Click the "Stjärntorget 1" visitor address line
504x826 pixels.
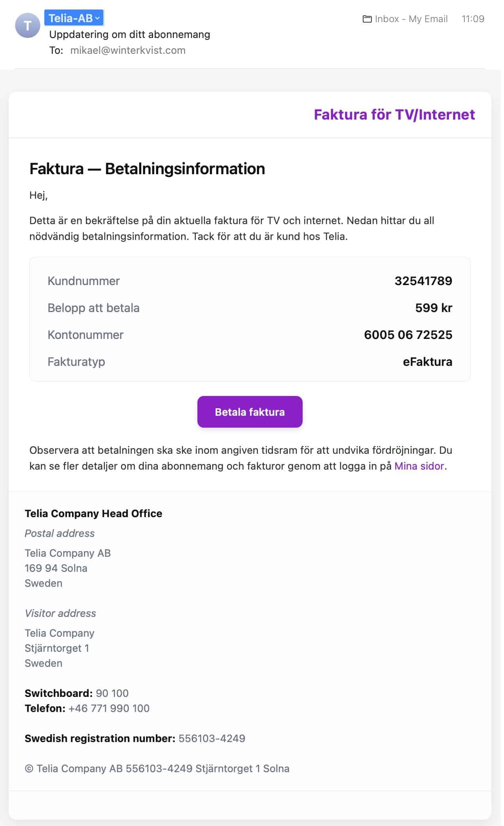pyautogui.click(x=57, y=648)
